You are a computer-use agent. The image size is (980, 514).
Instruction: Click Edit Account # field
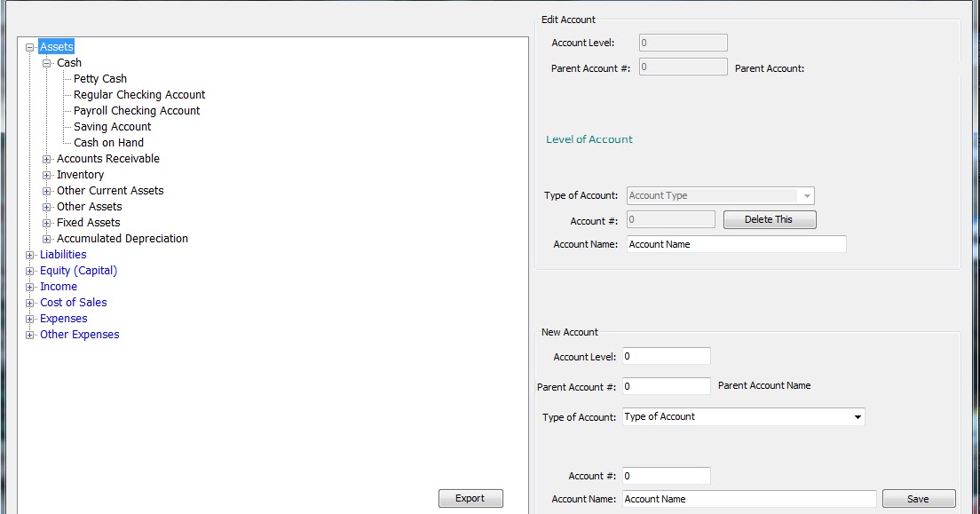coord(670,219)
